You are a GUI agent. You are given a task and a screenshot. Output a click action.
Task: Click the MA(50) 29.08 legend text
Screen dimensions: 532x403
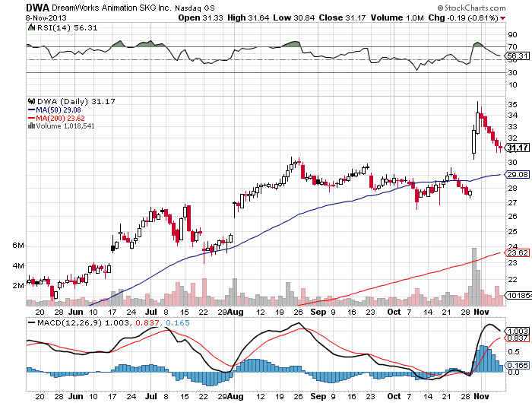click(59, 109)
